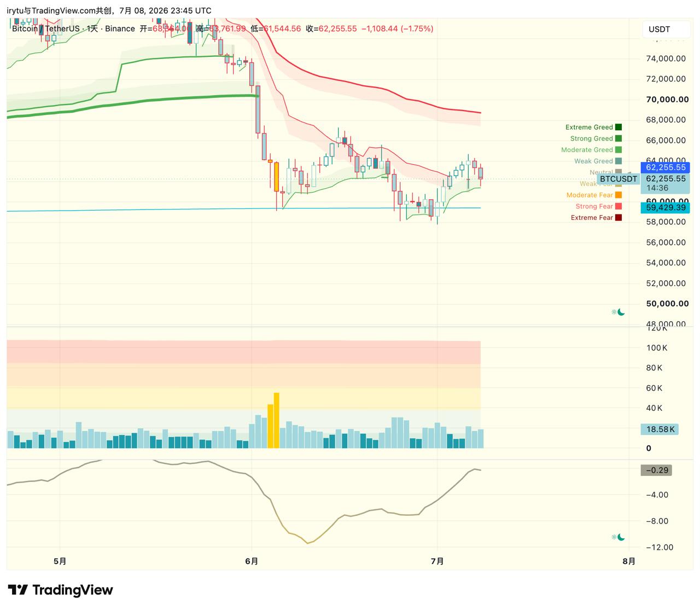
Task: Click the Weak Greed teal legend square
Action: [619, 161]
